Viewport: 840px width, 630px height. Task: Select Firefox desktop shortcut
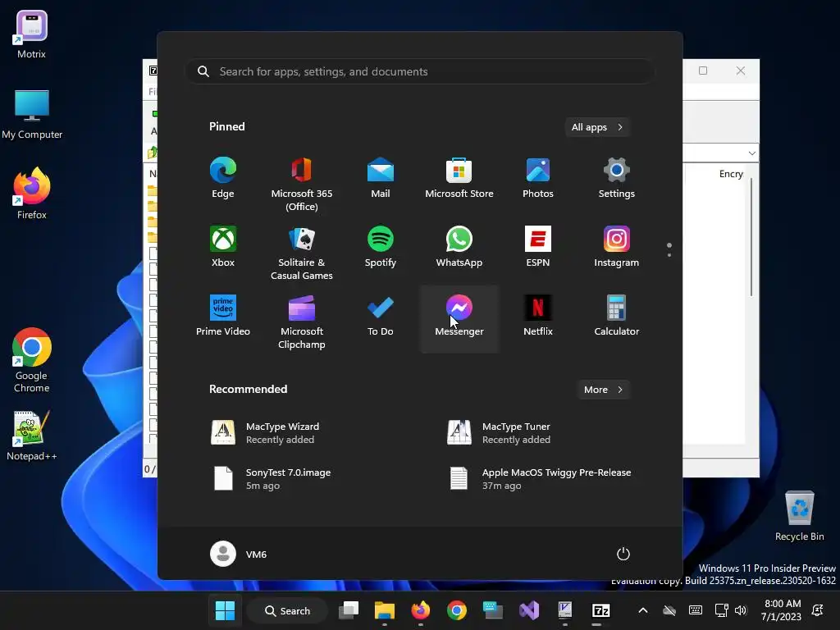pos(32,194)
